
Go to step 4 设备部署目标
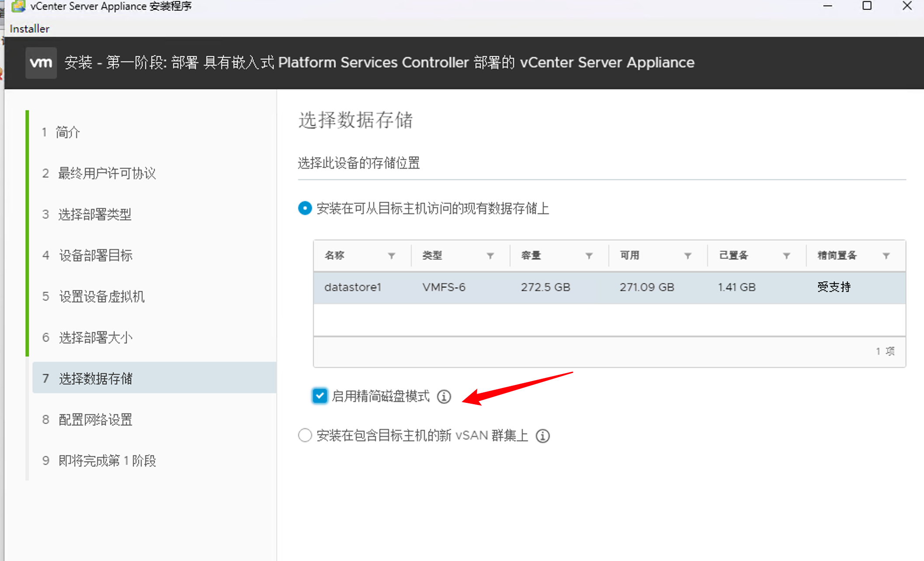87,256
